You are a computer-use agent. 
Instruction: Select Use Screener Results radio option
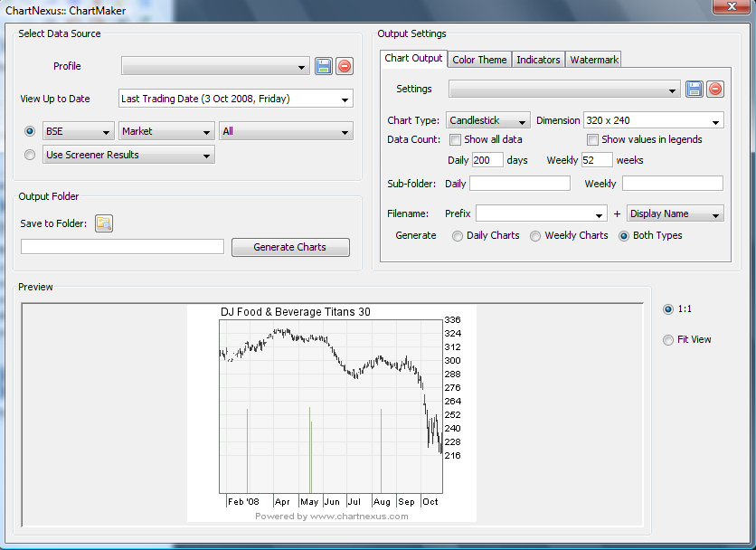30,155
